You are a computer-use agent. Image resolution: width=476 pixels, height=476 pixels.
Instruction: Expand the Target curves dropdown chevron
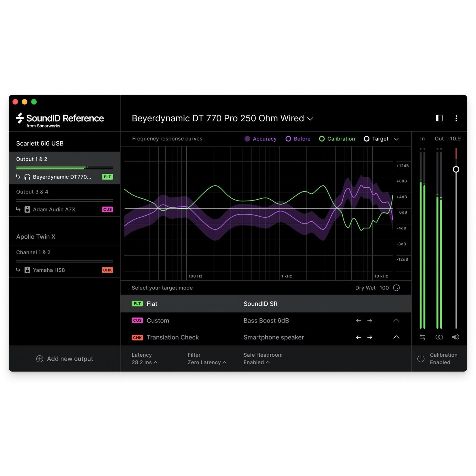point(396,139)
